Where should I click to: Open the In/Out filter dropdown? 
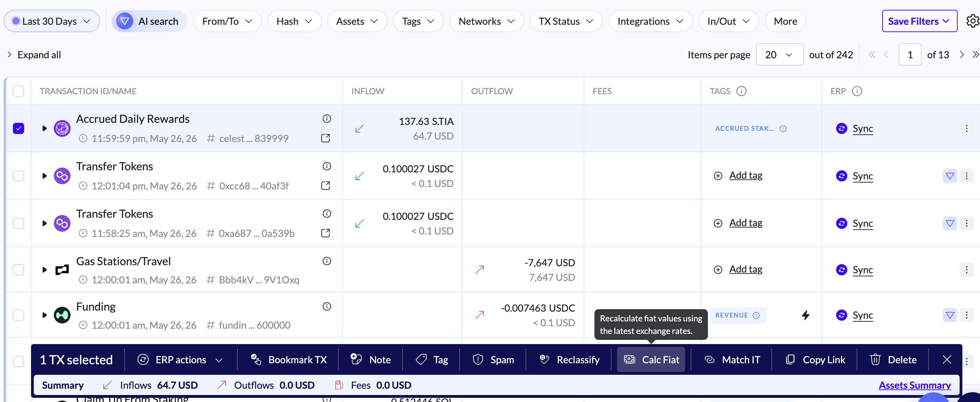[728, 21]
